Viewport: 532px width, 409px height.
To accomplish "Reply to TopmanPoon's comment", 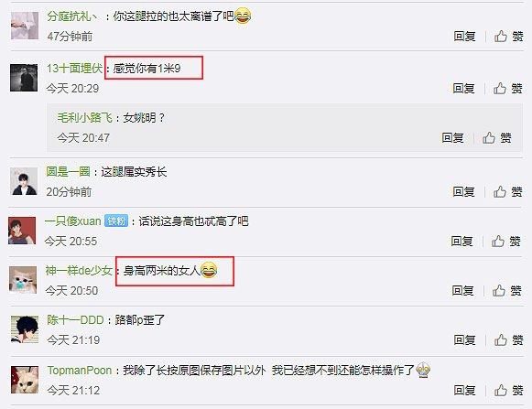I will (464, 391).
